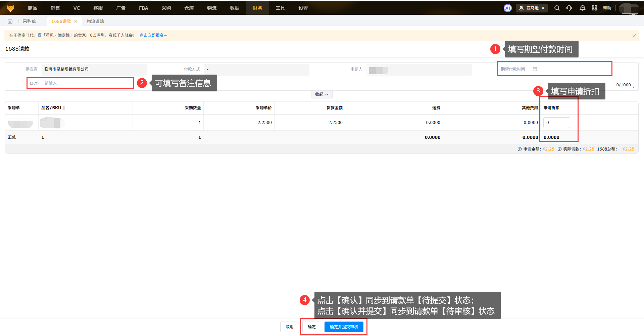
Task: Select the 1688请款 tab
Action: [61, 21]
